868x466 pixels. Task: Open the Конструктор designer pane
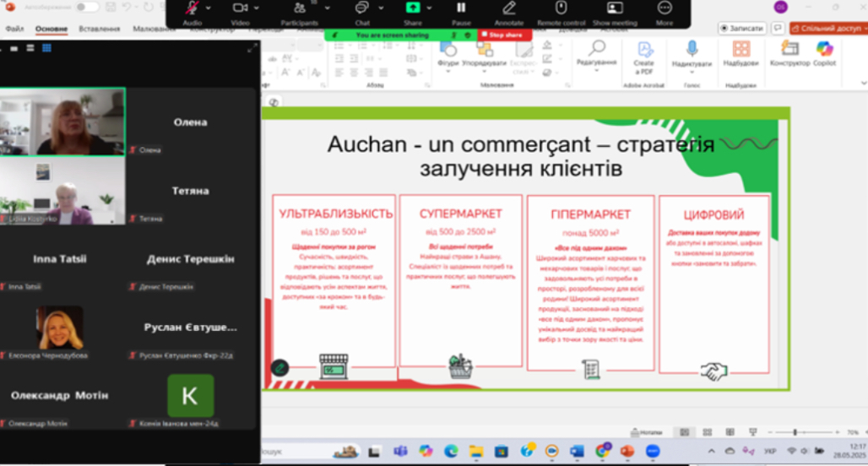[790, 54]
